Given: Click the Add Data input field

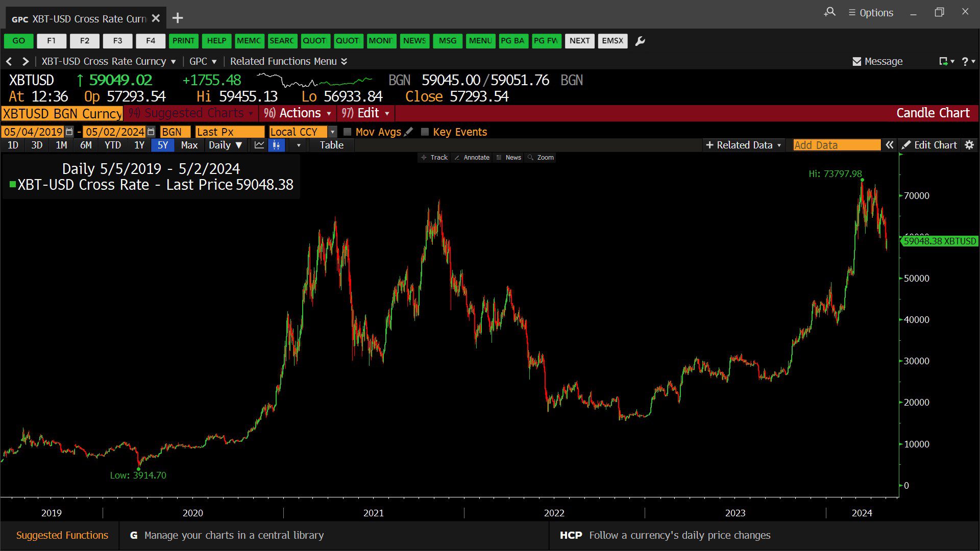Looking at the screenshot, I should click(837, 145).
